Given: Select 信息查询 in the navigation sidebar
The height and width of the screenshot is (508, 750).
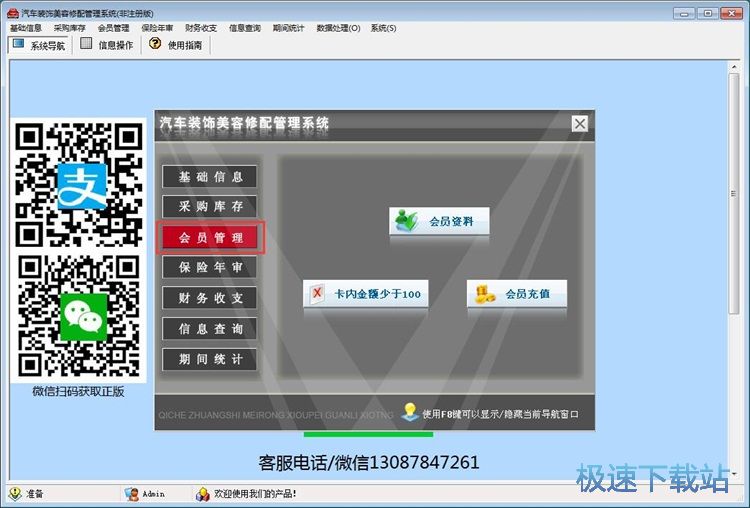Looking at the screenshot, I should point(210,329).
